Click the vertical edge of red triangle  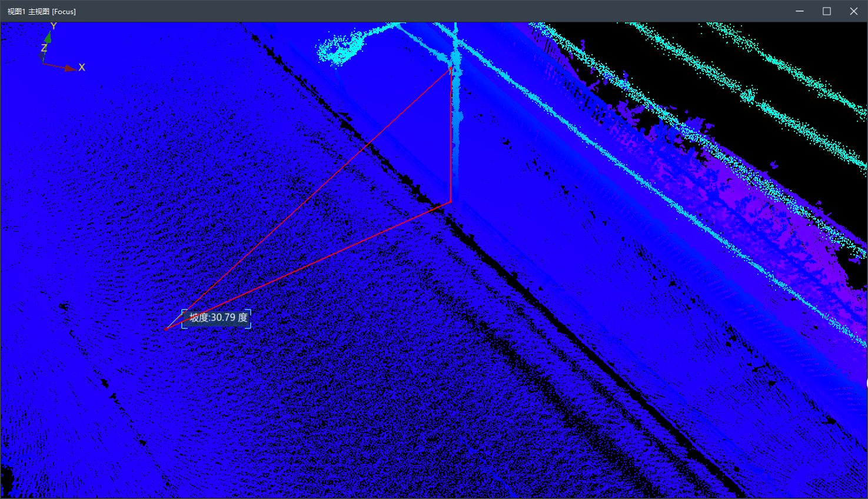[x=451, y=135]
